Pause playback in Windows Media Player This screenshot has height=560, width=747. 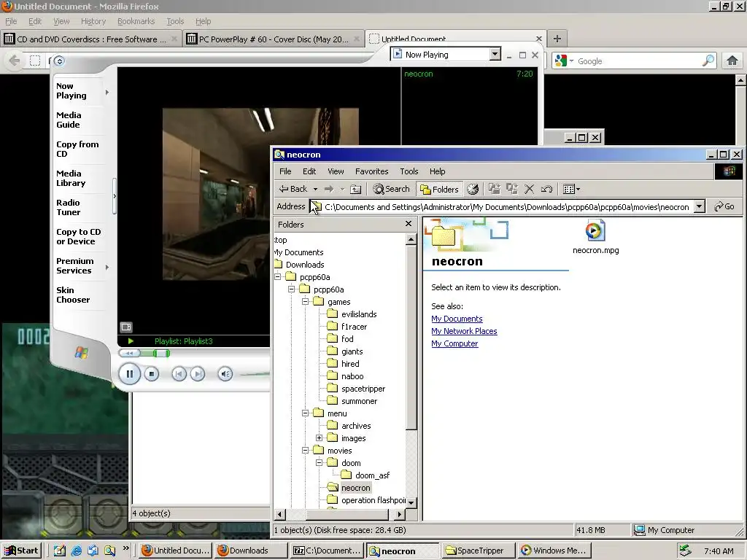129,374
